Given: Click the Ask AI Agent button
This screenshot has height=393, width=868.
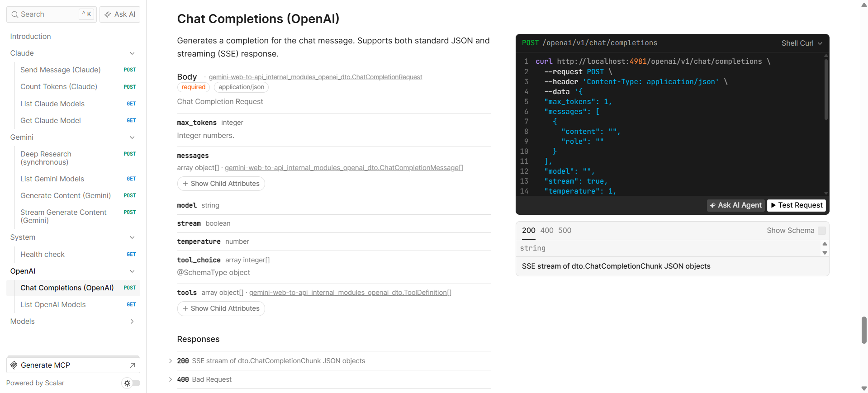Looking at the screenshot, I should [735, 205].
